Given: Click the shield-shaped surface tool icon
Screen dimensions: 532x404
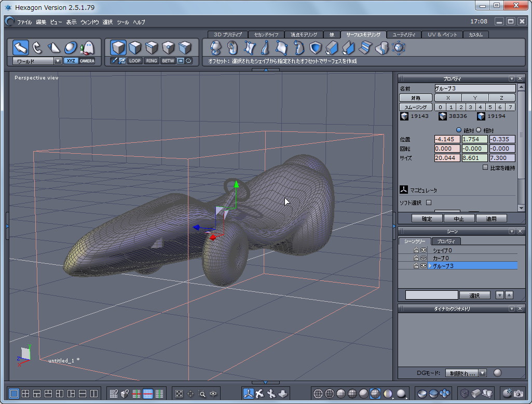Looking at the screenshot, I should tap(315, 48).
